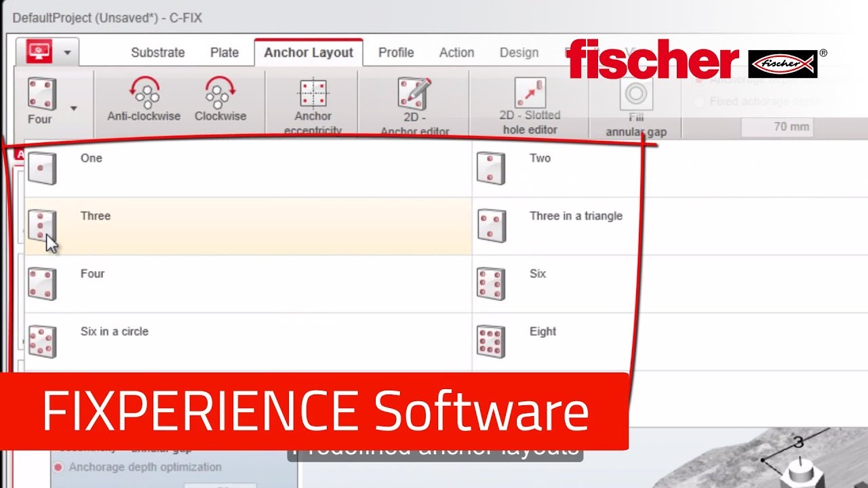Pick the Six anchor layout icon
Image resolution: width=868 pixels, height=488 pixels.
[x=491, y=283]
